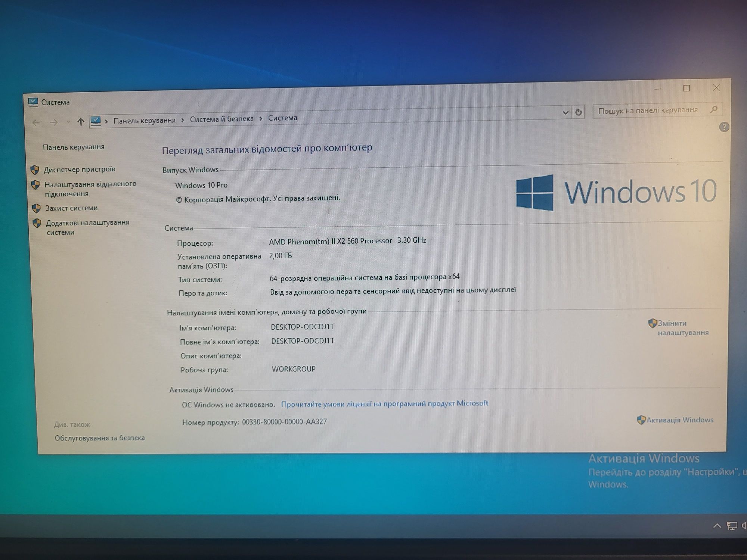The height and width of the screenshot is (560, 747).
Task: Open the volume icon in system tray
Action: (x=744, y=526)
